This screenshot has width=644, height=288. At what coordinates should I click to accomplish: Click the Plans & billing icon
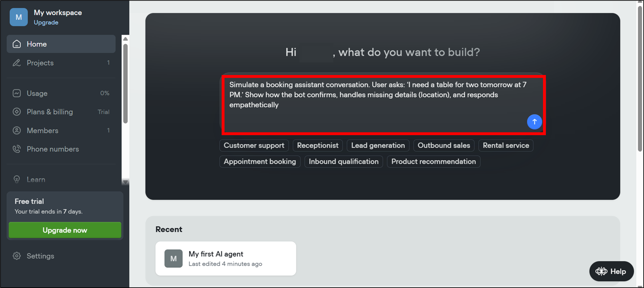pyautogui.click(x=17, y=112)
